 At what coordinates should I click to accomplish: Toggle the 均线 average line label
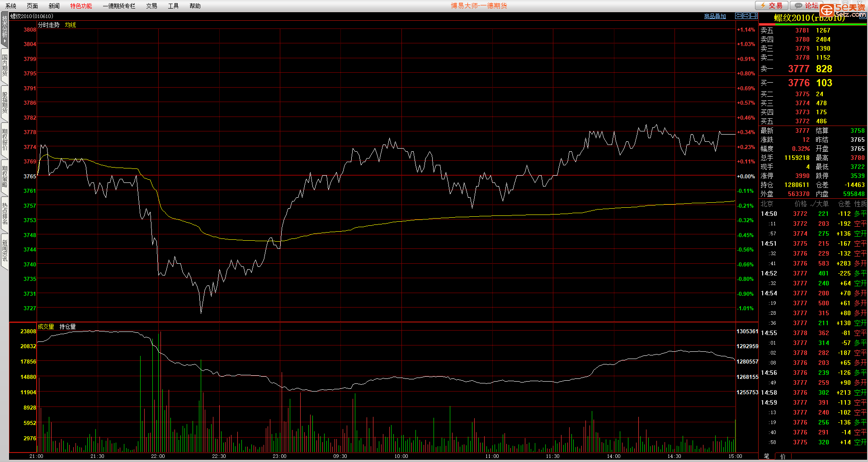[70, 25]
